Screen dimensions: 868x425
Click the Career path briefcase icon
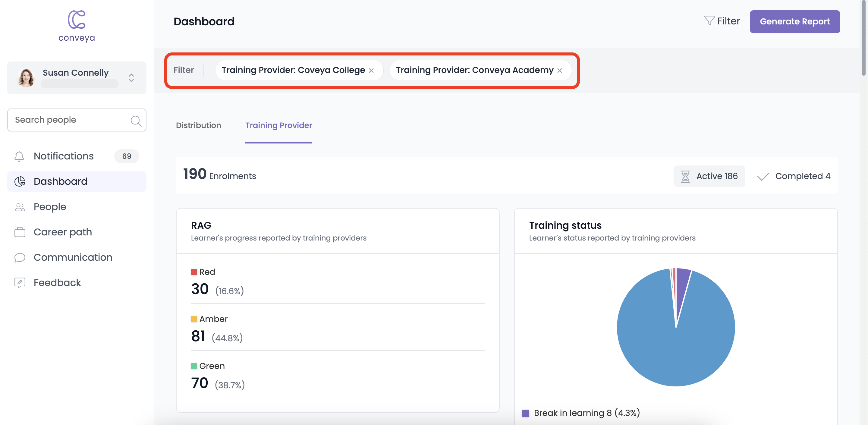click(x=20, y=232)
